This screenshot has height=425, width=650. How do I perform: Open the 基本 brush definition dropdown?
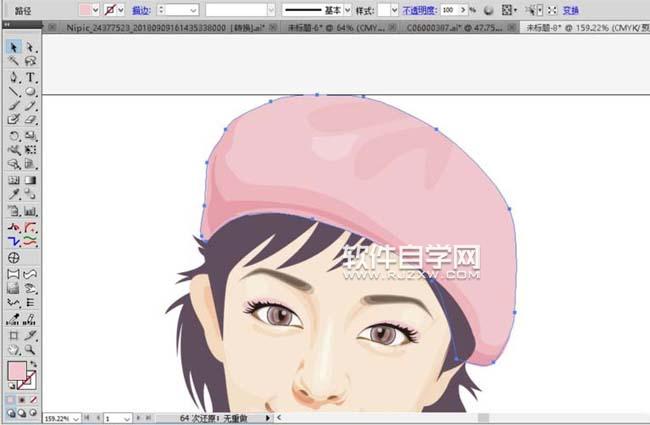347,10
